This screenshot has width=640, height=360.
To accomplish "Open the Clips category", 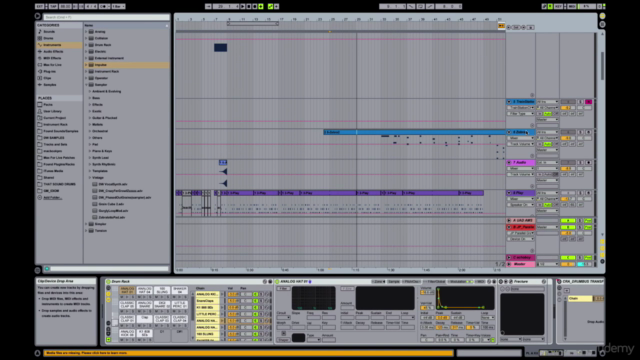I will (x=47, y=78).
